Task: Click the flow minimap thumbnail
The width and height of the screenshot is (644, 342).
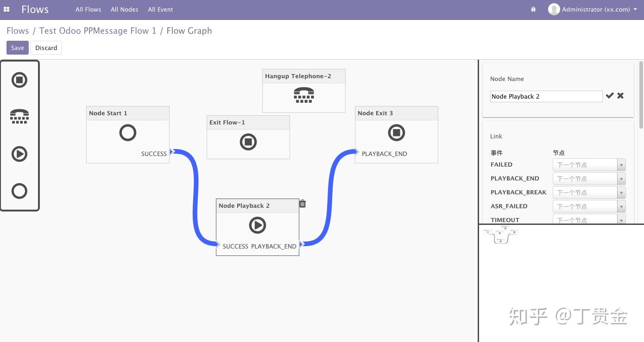Action: pos(500,235)
